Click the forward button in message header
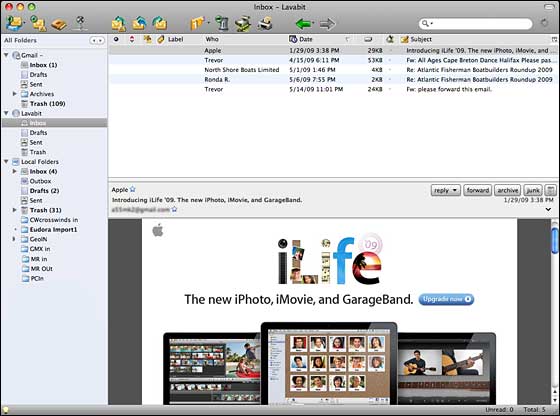 (478, 190)
